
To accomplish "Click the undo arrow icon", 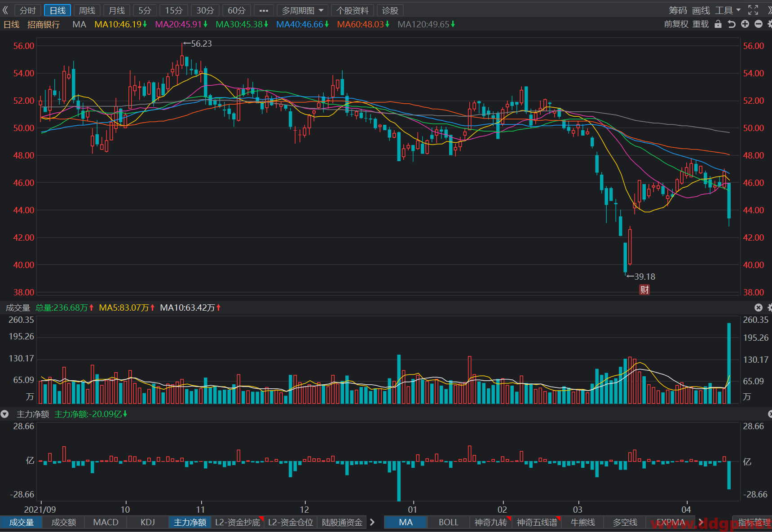I will (x=732, y=24).
